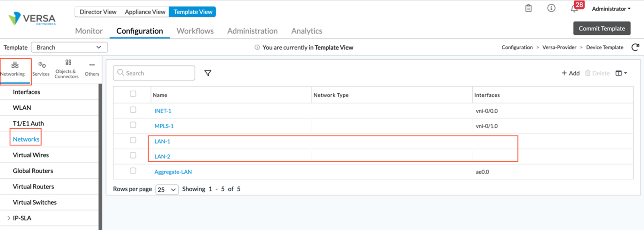Select the MPLS-1 row checkbox

pyautogui.click(x=133, y=125)
